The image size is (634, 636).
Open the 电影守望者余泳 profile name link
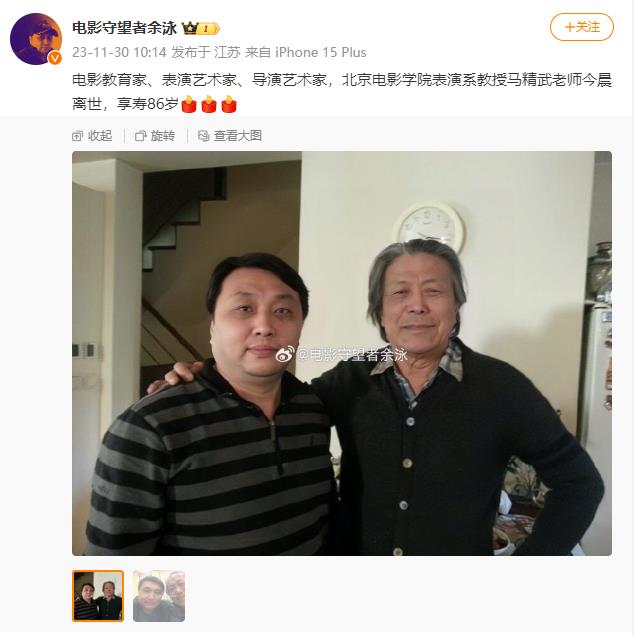pyautogui.click(x=125, y=28)
